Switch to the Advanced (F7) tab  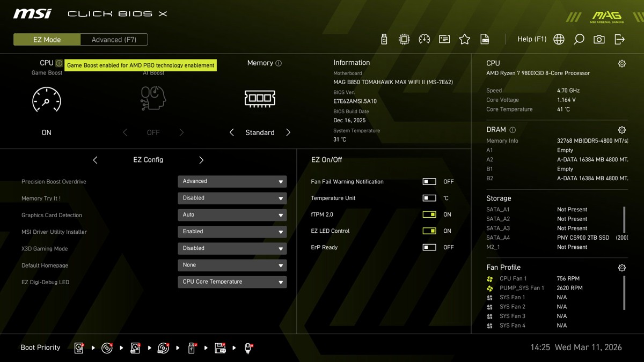point(114,40)
